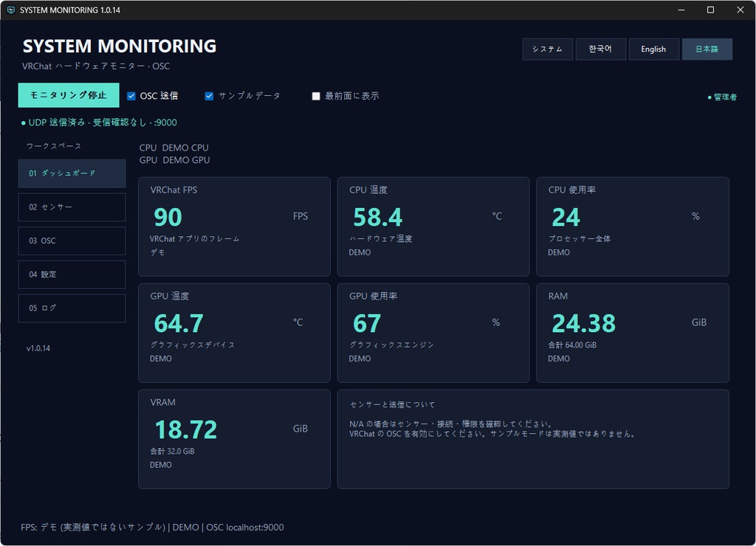Stop monitoring with モニタリング停止 button
The image size is (756, 546).
click(69, 95)
